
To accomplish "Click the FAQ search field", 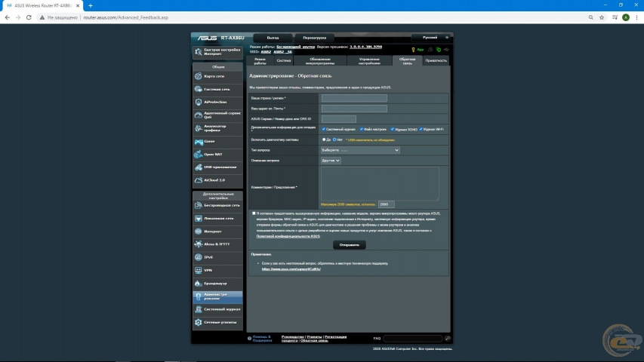I will (413, 339).
